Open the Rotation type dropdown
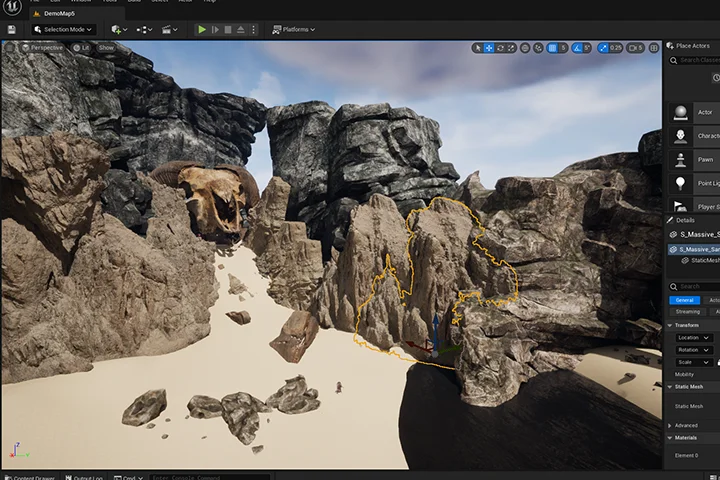720x480 pixels. point(693,350)
